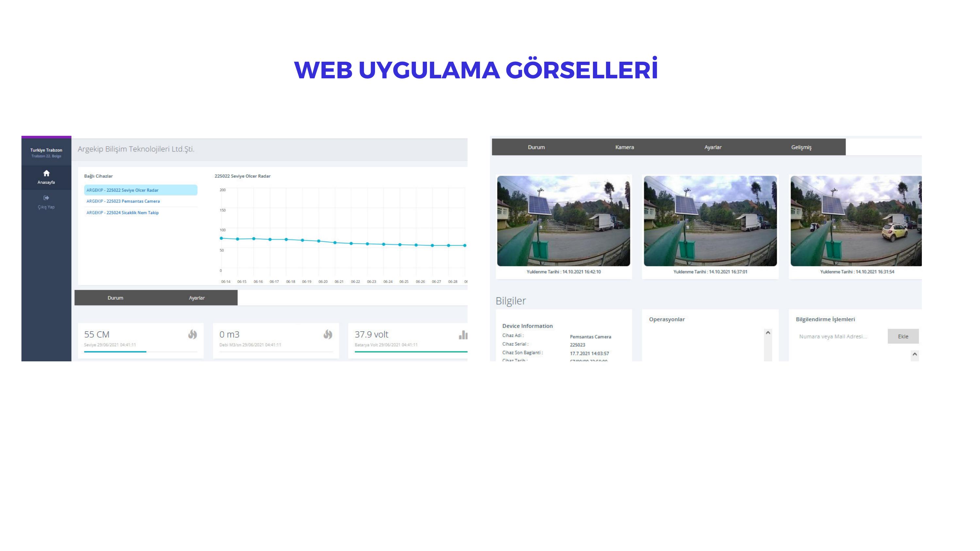Click the 225023 serial number value

point(578,345)
